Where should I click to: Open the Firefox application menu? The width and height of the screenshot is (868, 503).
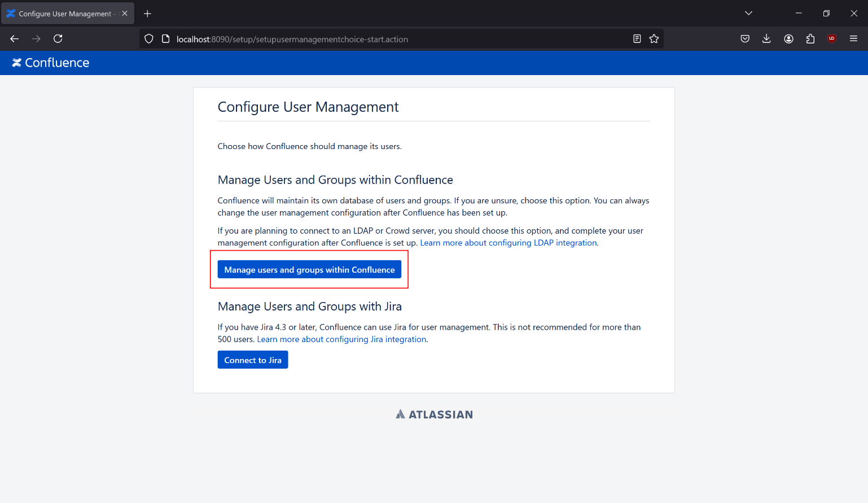[x=853, y=39]
